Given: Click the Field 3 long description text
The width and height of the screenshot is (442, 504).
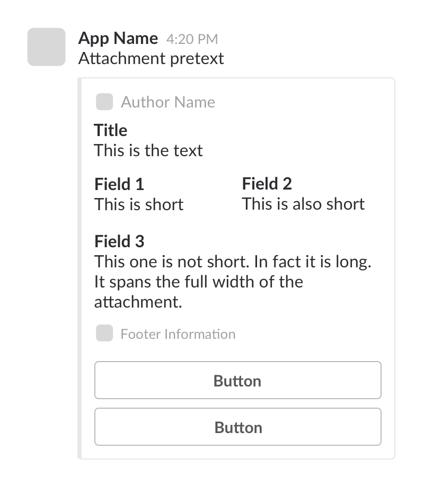Looking at the screenshot, I should click(233, 282).
